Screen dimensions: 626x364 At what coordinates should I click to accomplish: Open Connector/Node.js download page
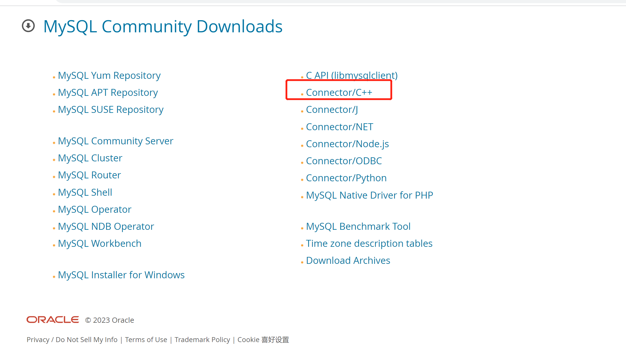(x=347, y=143)
